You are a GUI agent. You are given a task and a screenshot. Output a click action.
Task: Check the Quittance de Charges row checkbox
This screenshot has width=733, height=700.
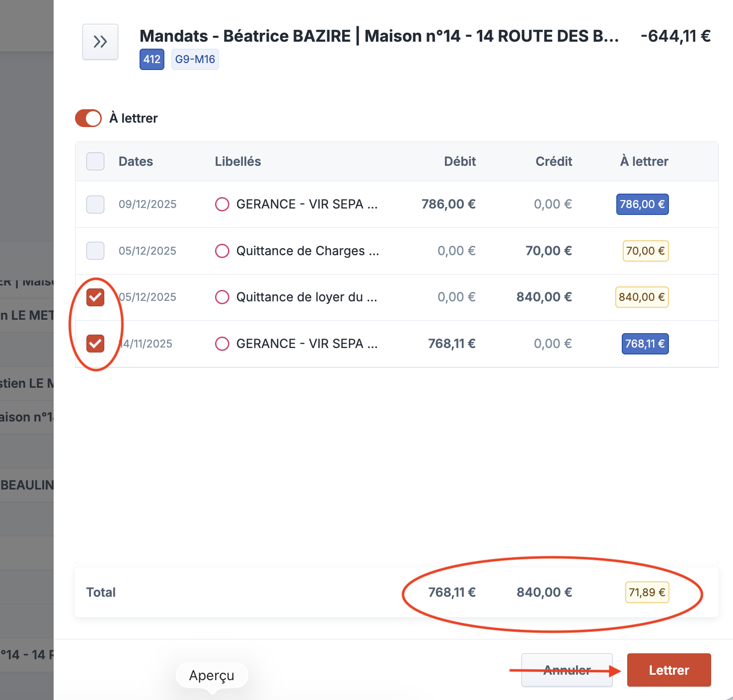pos(95,251)
